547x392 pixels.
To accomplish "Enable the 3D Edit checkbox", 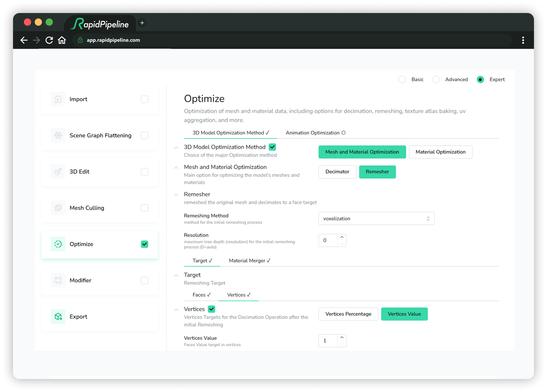I will [x=145, y=172].
